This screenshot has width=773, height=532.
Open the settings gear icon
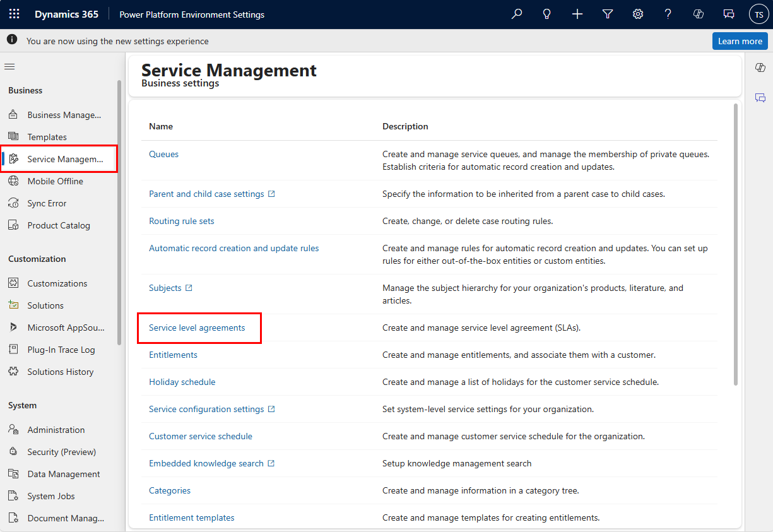point(638,14)
